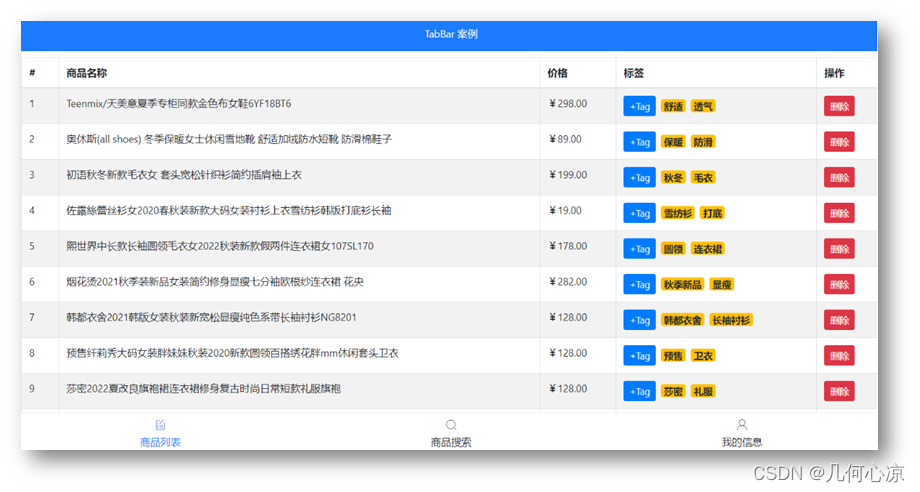Click the 标签 column header
The image size is (920, 492).
[634, 73]
